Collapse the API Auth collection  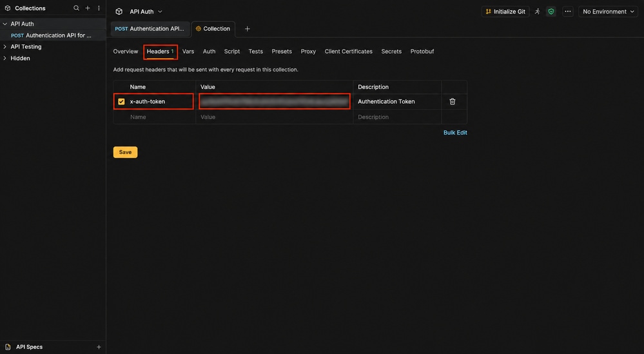pos(5,24)
